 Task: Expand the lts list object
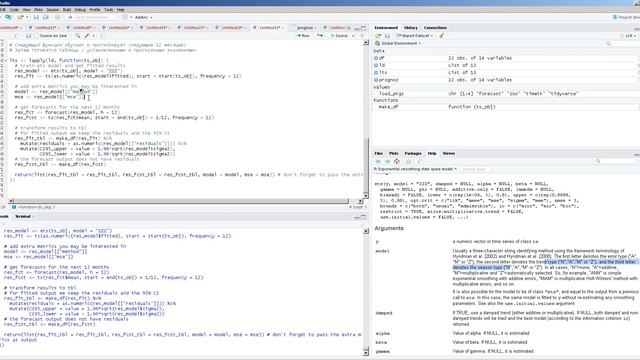pos(376,73)
